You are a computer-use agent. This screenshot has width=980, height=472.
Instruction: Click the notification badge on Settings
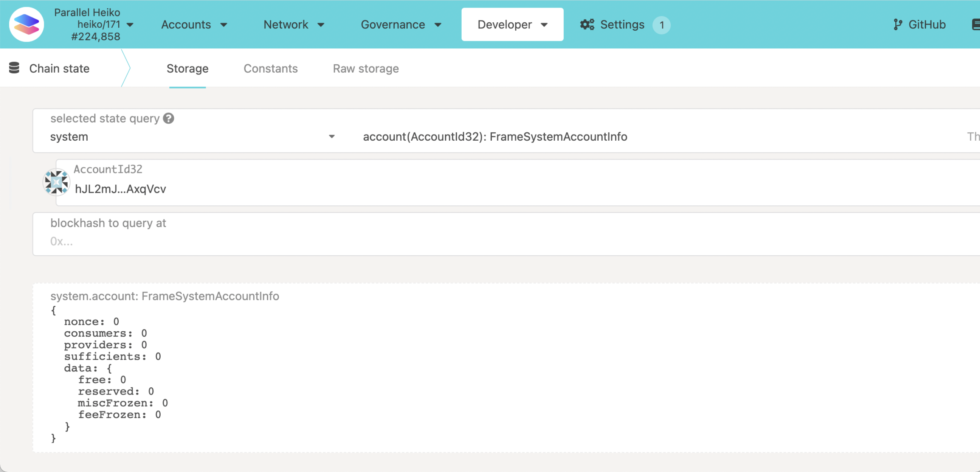tap(662, 25)
